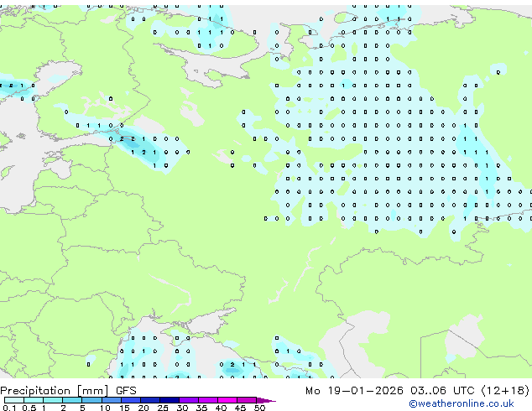Click the legend value '40'
532x411 pixels.
222,408
